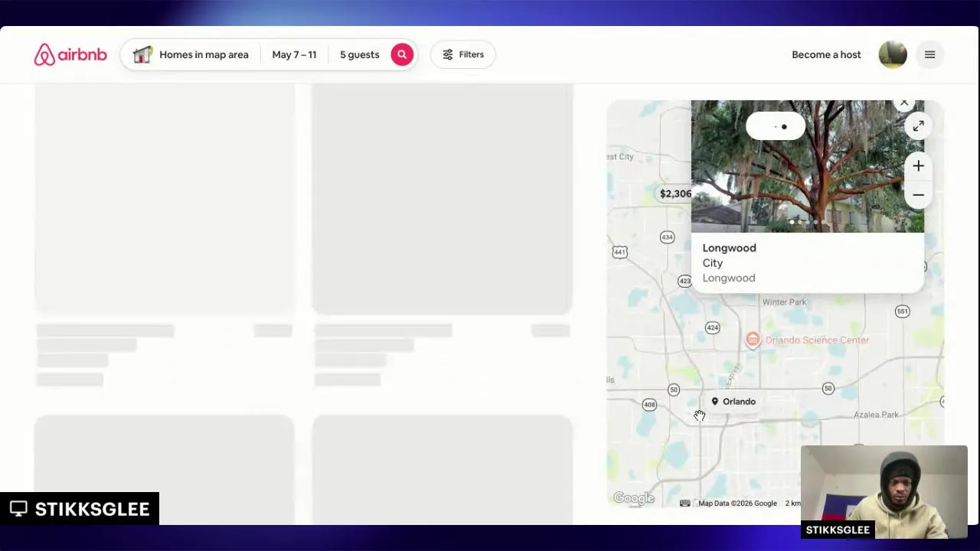Click route 434 shield on map
Screen dimensions: 980x551
coord(667,237)
